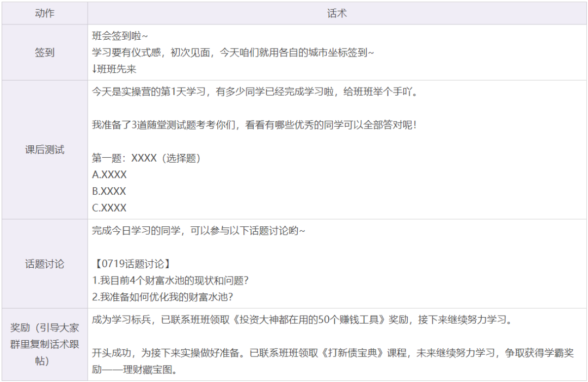This screenshot has width=588, height=382.
Task: Click the ↓班班先来 line
Action: tap(114, 69)
